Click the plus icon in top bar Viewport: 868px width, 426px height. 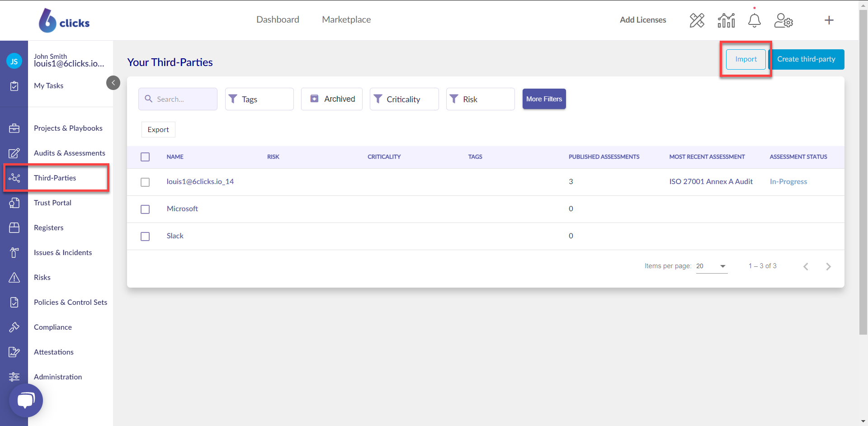[829, 20]
